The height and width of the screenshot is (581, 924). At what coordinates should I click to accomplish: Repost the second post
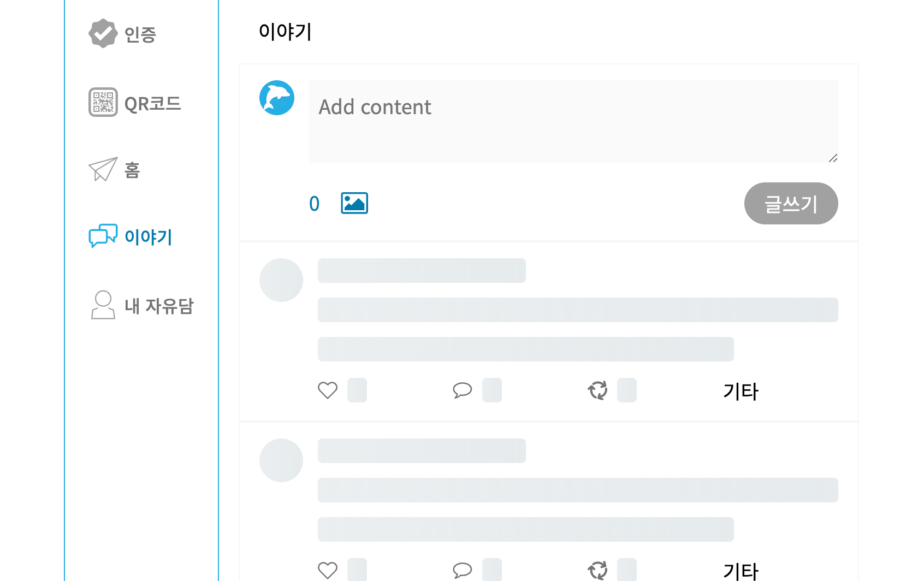pos(597,570)
